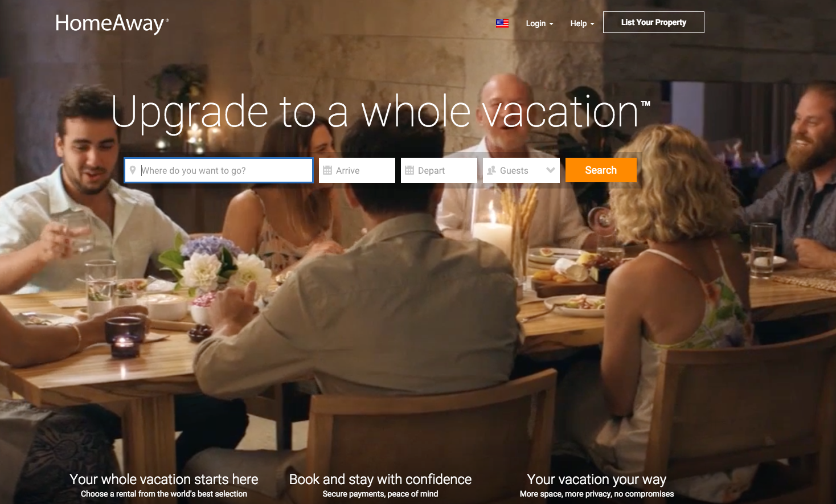This screenshot has width=836, height=504.
Task: Expand the Guests dropdown chevron
Action: pos(551,170)
